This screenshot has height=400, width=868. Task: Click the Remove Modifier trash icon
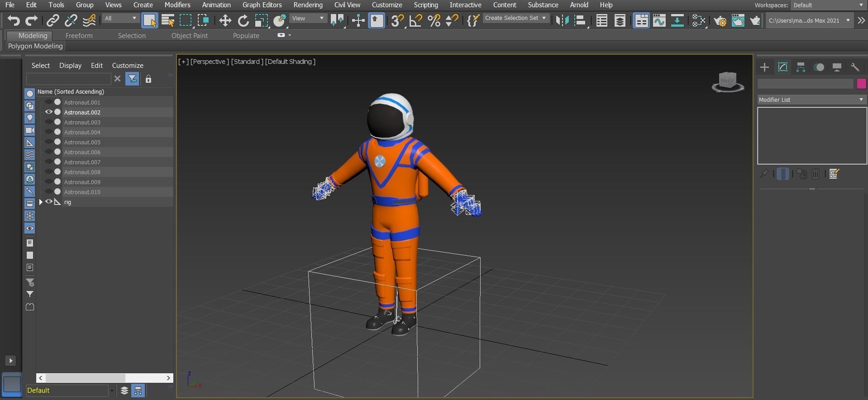(816, 174)
